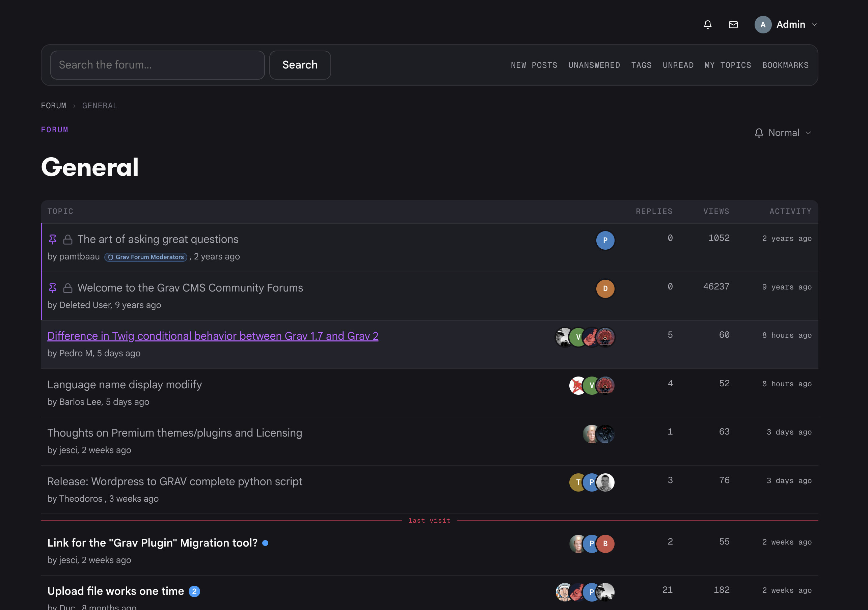Viewport: 868px width, 610px height.
Task: Click the GENERAL breadcrumb
Action: [100, 106]
